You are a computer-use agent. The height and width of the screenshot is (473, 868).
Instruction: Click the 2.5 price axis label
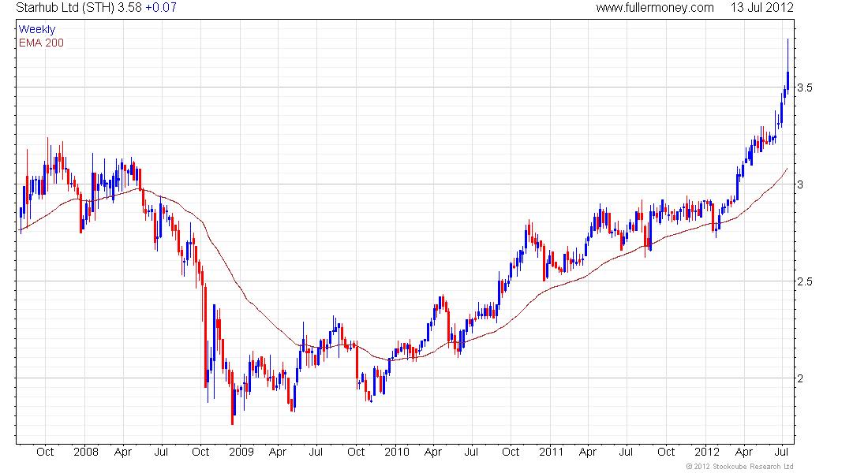(x=805, y=281)
